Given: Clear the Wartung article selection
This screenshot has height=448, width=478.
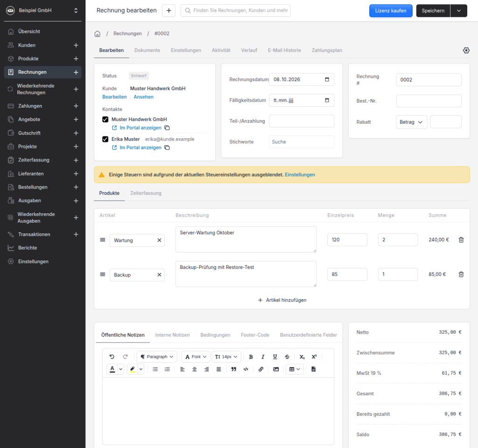Looking at the screenshot, I should pos(159,240).
